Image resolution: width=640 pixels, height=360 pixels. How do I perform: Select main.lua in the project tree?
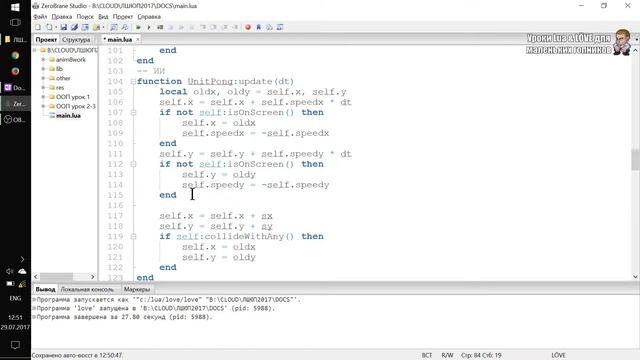coord(68,116)
